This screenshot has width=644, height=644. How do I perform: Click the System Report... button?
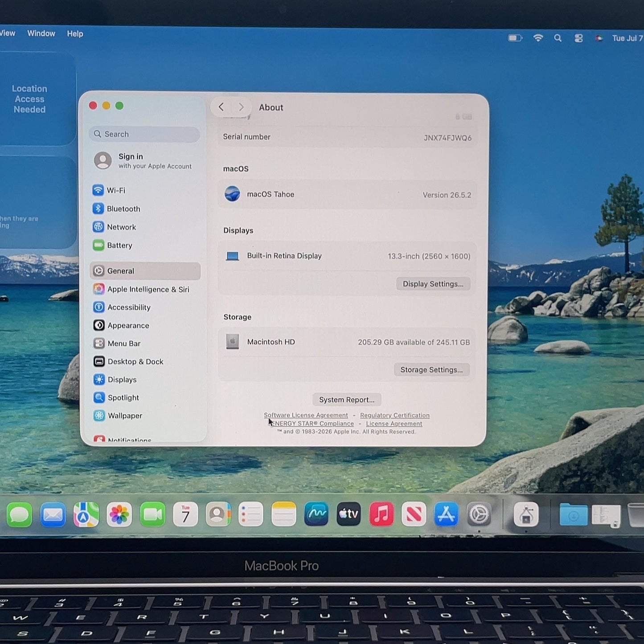coord(347,400)
